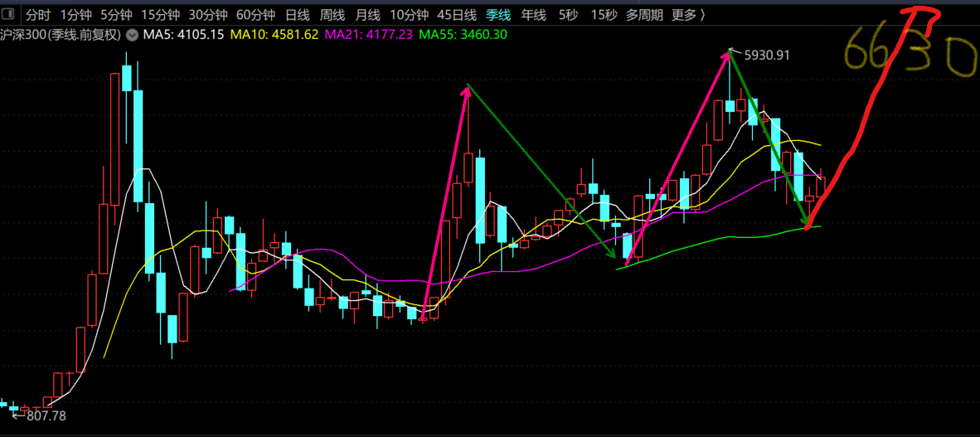Show the 周线 weekly chart
Image resolution: width=980 pixels, height=437 pixels.
(x=332, y=15)
